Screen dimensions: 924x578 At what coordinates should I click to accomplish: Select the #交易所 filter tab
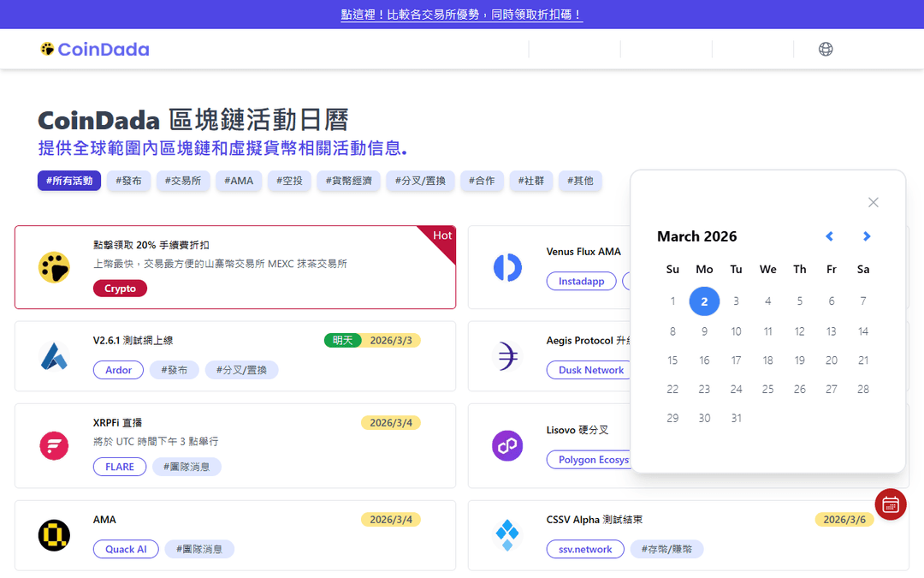tap(183, 181)
